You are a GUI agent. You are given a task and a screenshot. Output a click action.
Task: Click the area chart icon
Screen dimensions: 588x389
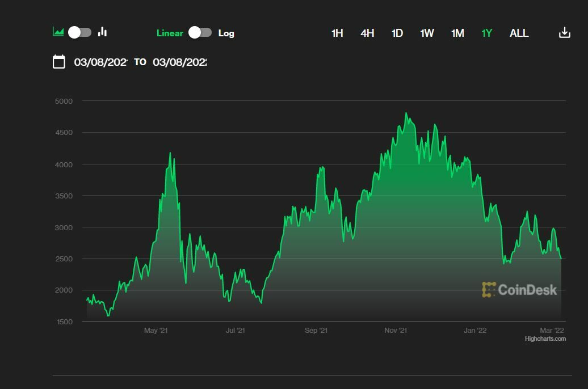click(x=58, y=32)
